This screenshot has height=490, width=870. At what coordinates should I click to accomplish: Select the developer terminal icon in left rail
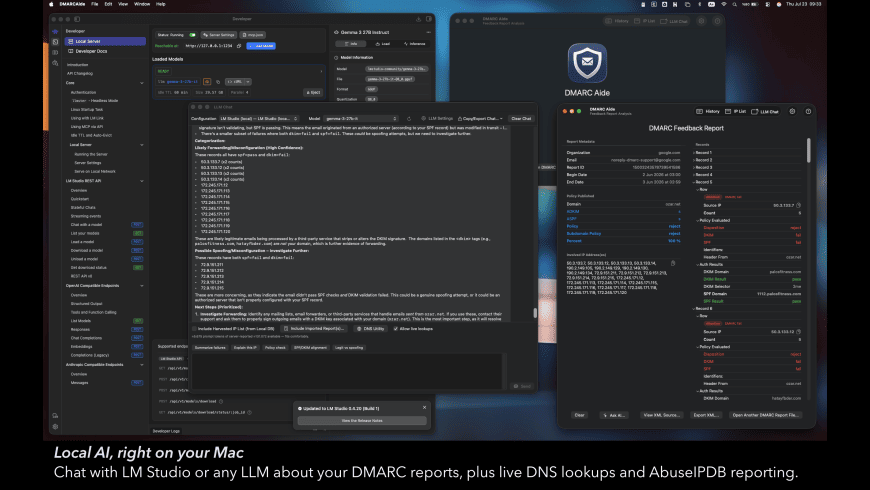[55, 42]
